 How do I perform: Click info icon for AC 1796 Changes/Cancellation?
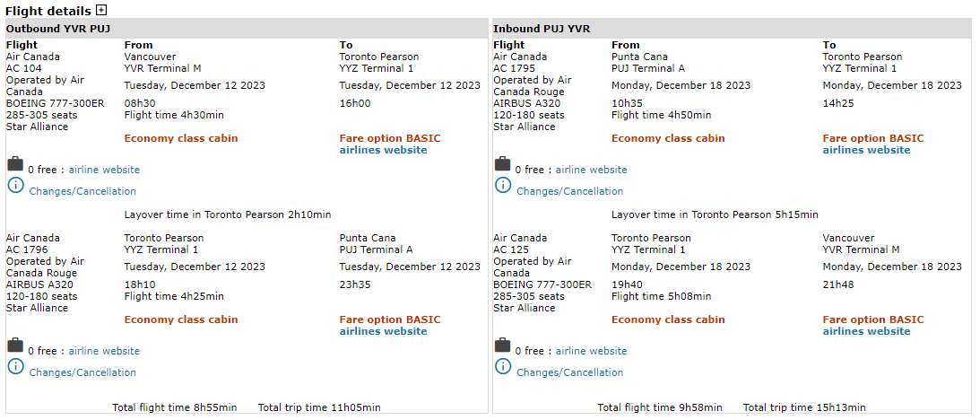pos(15,366)
